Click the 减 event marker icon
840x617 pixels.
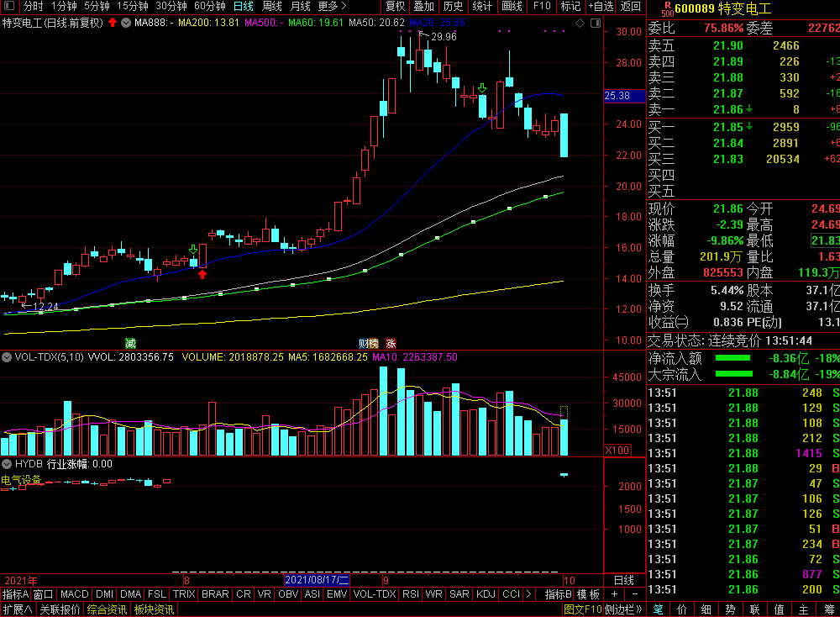coord(130,343)
